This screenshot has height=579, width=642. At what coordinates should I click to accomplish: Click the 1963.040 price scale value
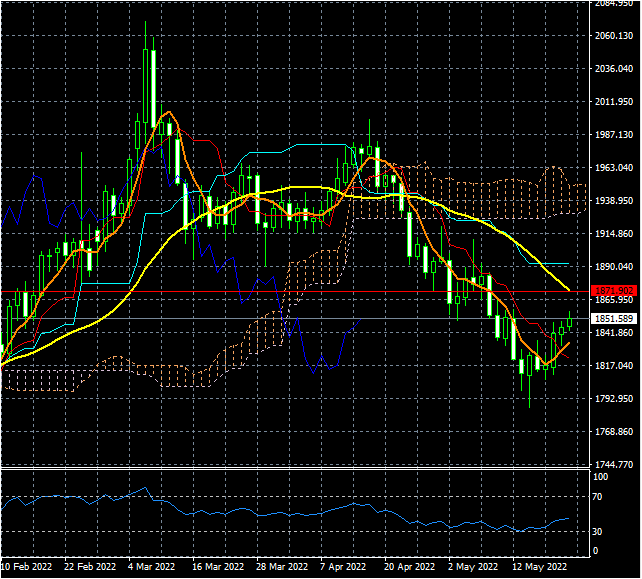614,167
